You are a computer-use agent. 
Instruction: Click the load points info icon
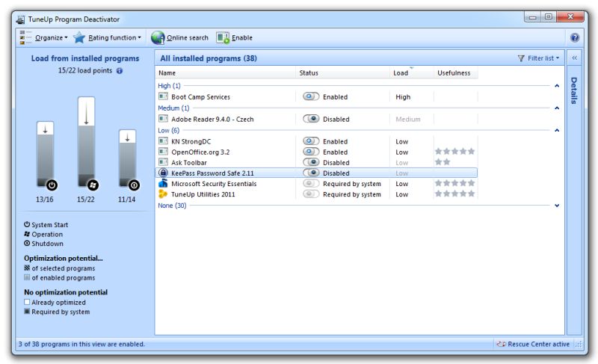(x=120, y=70)
